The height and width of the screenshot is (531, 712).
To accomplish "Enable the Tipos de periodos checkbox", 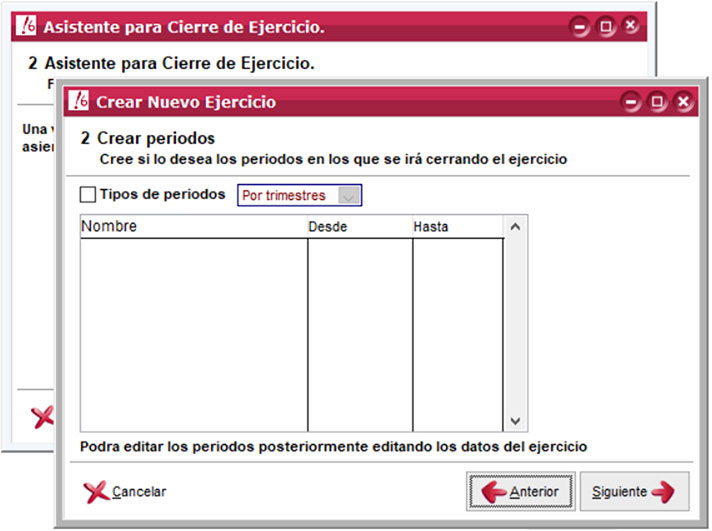I will [88, 194].
